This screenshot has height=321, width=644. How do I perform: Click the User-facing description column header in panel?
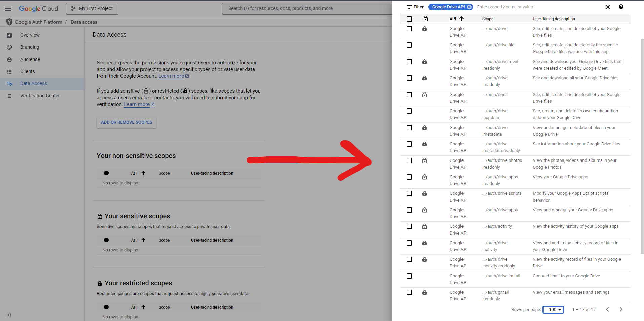point(554,19)
